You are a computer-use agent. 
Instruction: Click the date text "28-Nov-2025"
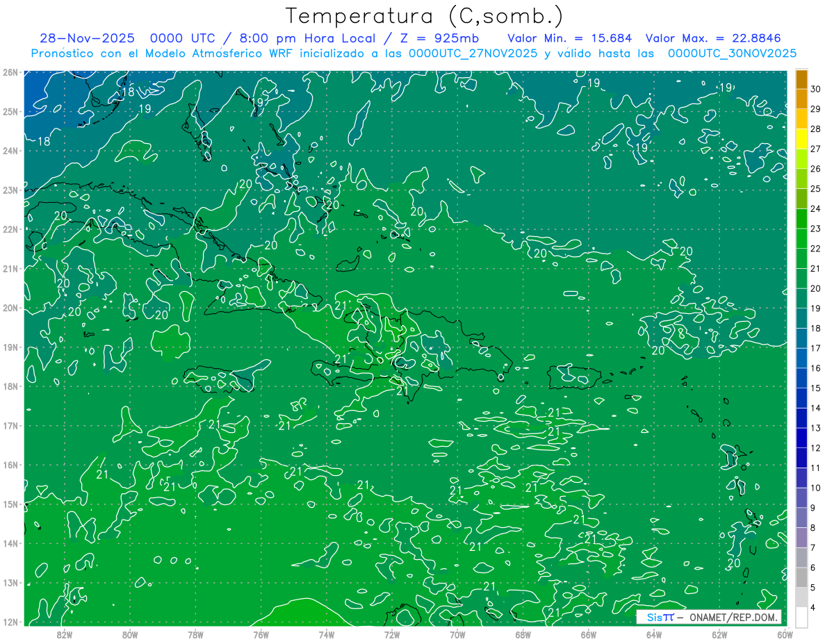tap(87, 38)
